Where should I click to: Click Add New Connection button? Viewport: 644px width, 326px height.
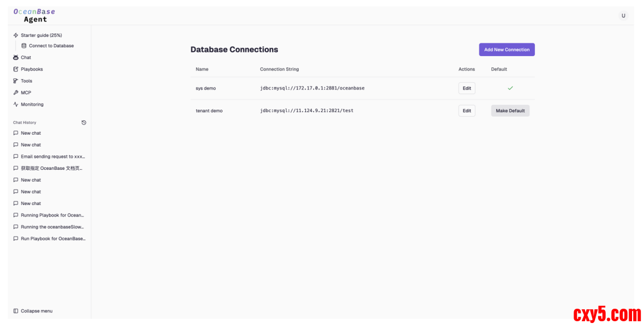[x=506, y=49]
